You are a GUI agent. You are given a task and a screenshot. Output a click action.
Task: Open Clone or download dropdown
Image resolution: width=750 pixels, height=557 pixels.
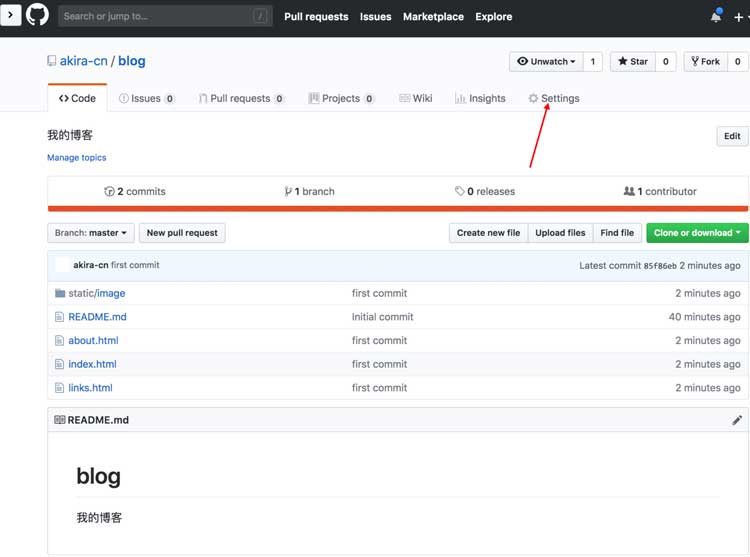697,233
